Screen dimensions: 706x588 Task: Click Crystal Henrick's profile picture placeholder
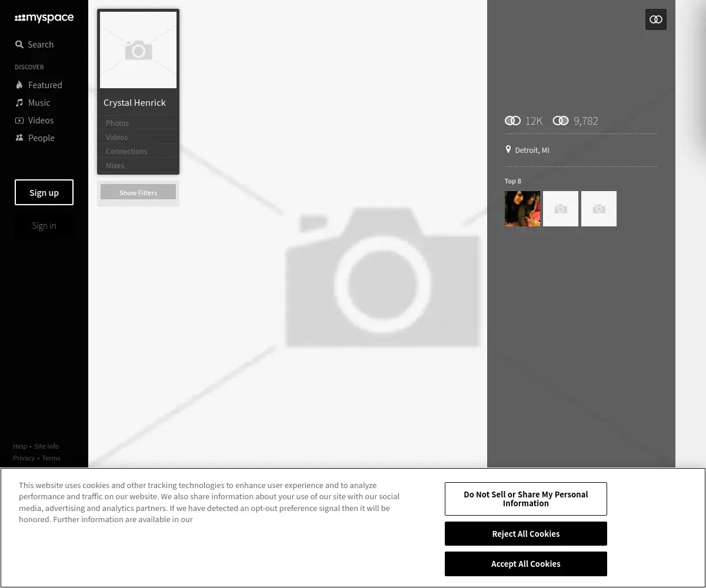[138, 50]
